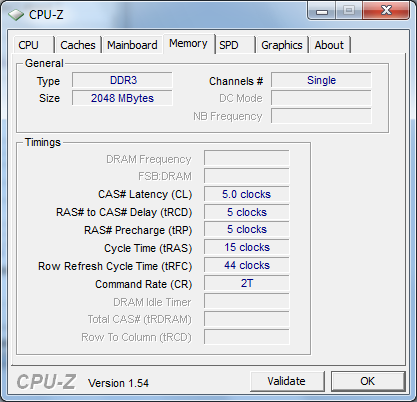Click the DDR3 memory Type field

pyautogui.click(x=122, y=80)
